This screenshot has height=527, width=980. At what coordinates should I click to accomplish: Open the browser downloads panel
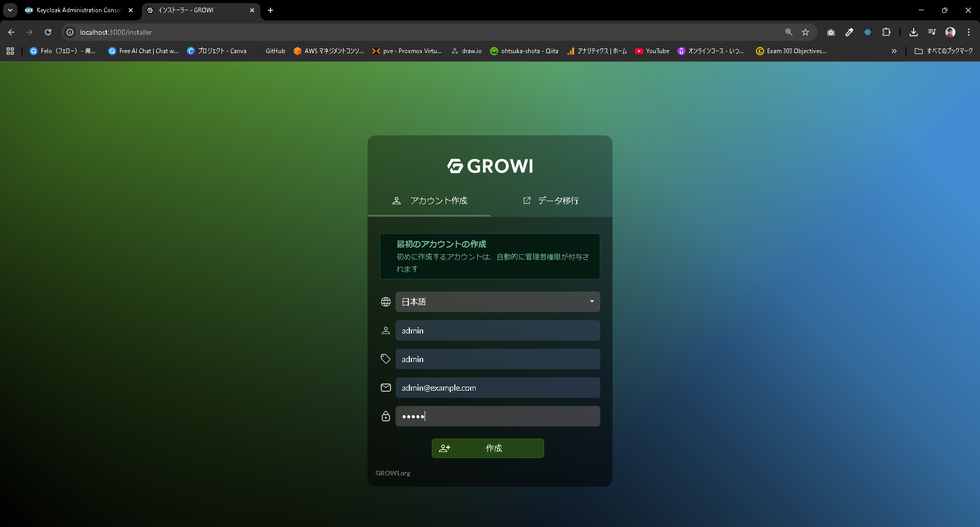[914, 32]
